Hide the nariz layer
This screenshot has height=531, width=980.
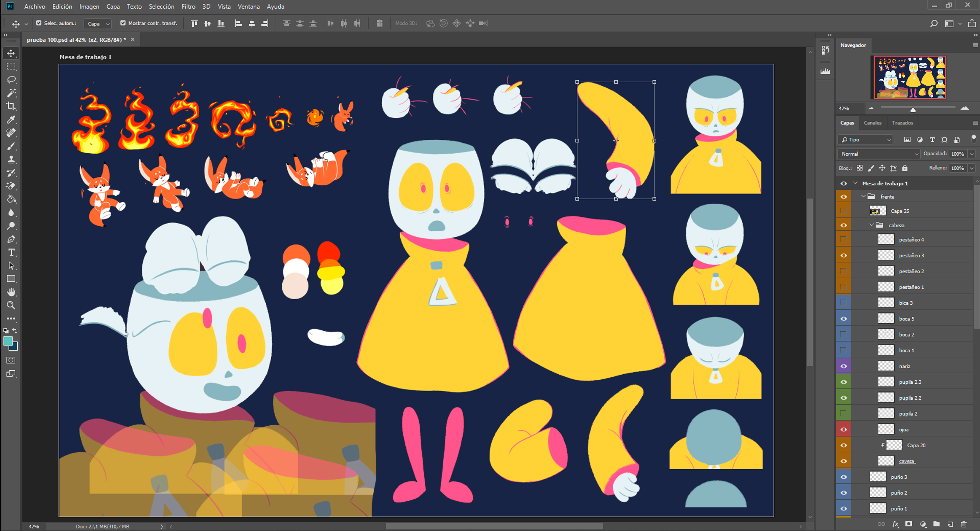point(843,366)
